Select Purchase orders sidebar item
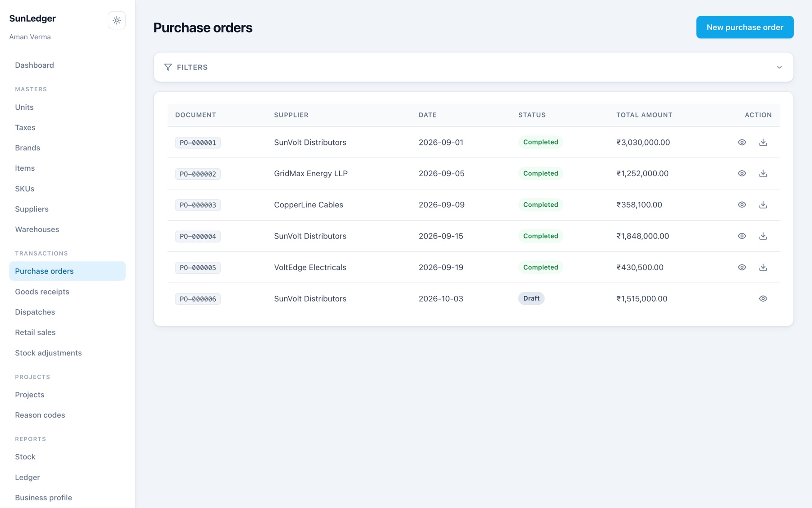Viewport: 812px width, 508px height. 67,271
